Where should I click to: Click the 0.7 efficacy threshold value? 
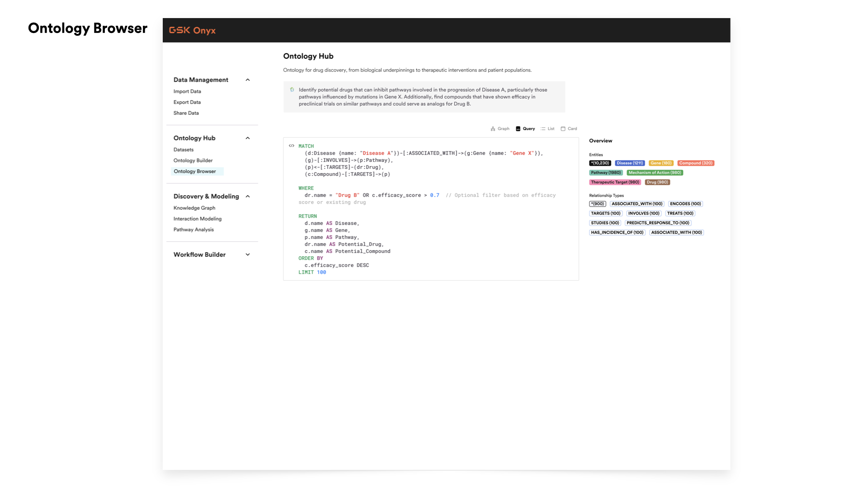tap(434, 195)
